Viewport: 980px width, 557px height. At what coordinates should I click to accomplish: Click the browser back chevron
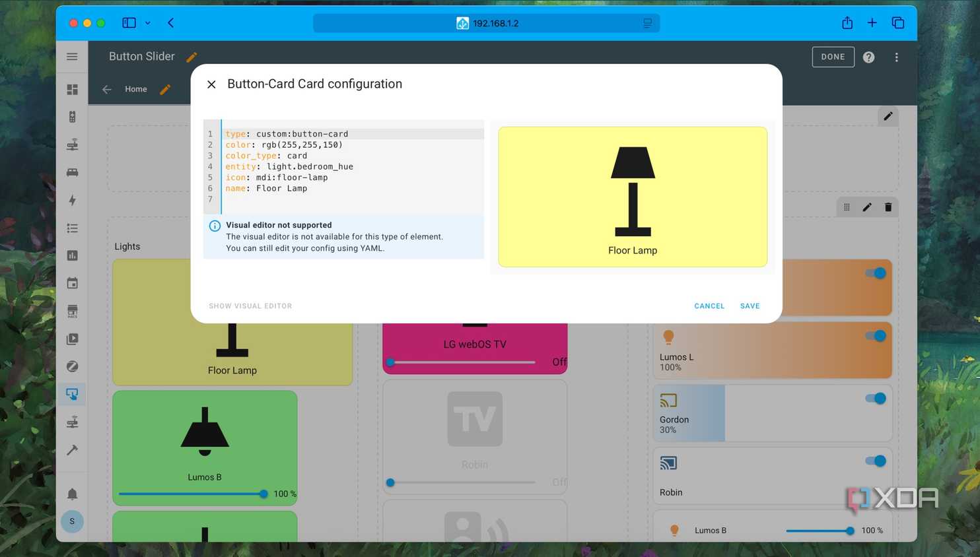click(171, 23)
